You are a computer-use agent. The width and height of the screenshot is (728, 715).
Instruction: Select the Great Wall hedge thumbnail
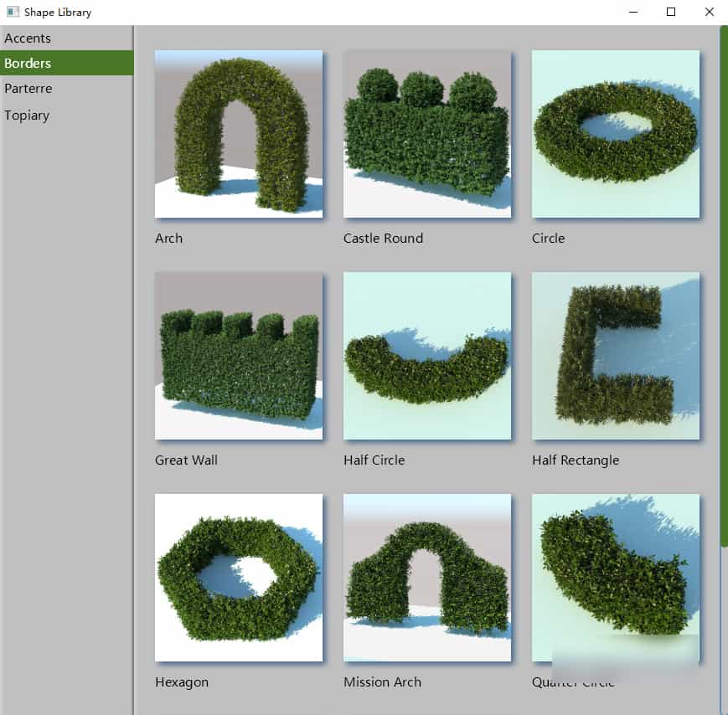tap(239, 356)
